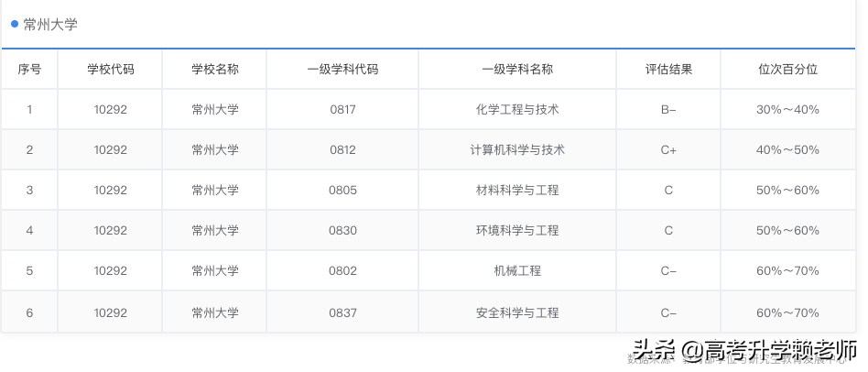Select the 机械工程 cell
The width and height of the screenshot is (868, 372).
517,270
